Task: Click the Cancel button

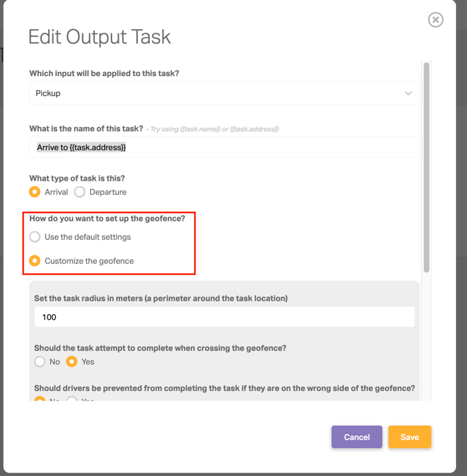Action: tap(356, 437)
